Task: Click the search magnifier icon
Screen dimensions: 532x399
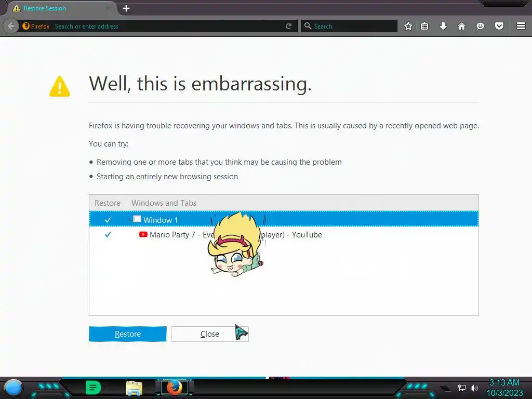Action: [x=308, y=26]
